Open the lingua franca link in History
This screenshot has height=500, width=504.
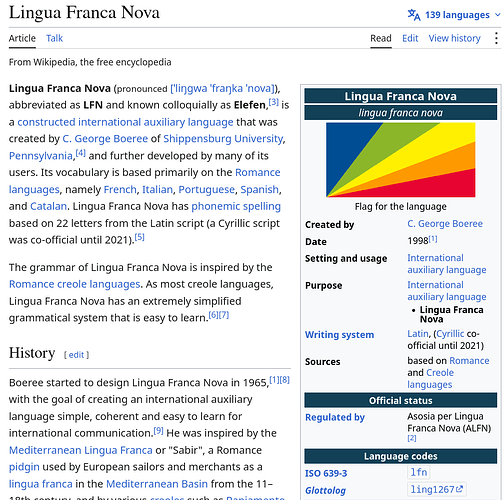[x=41, y=484]
